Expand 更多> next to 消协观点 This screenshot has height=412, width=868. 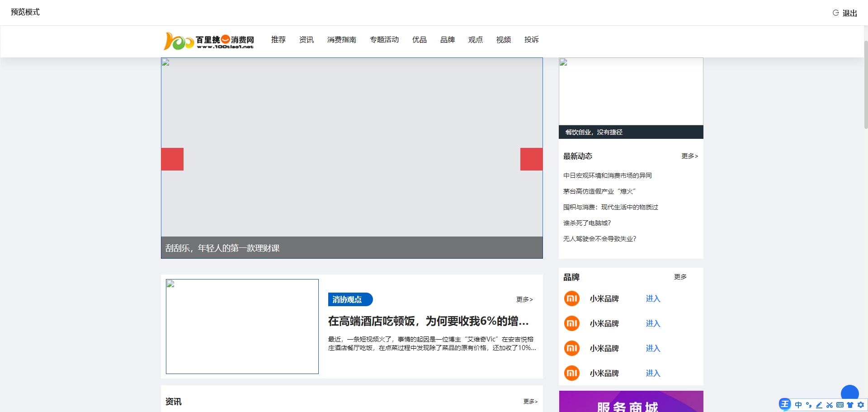click(524, 299)
